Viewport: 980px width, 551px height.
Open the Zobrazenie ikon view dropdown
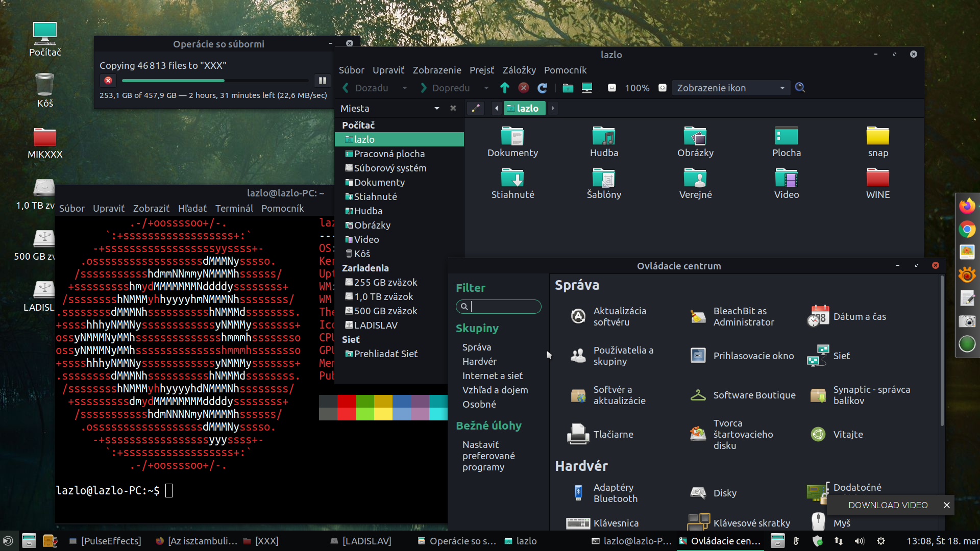tap(730, 88)
